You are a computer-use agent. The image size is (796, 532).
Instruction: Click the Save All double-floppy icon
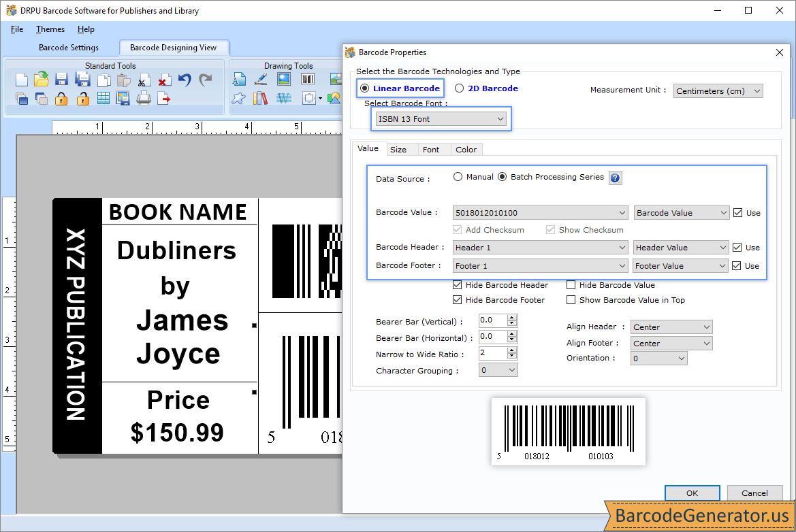coord(82,80)
